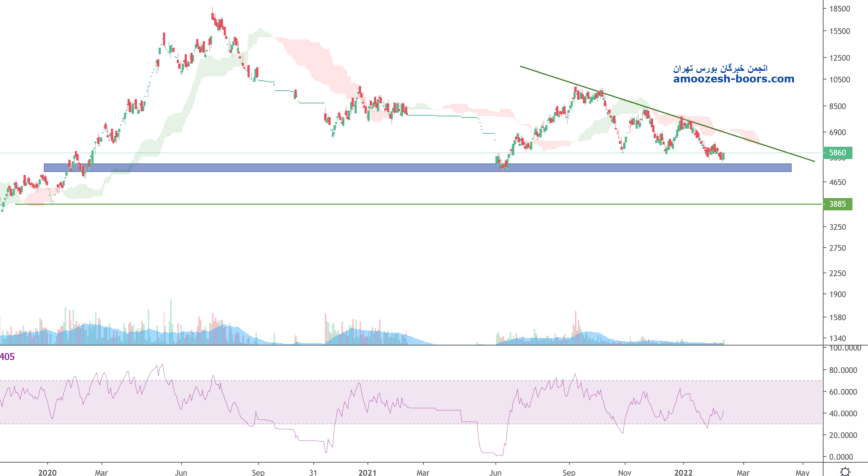Click the amoozesh-boors.com watermark link
Image resolution: width=868 pixels, height=476 pixels.
point(734,79)
